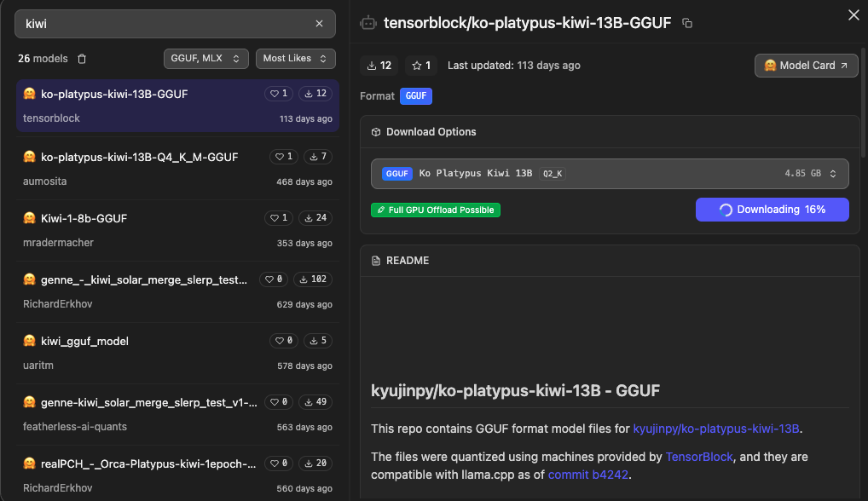Clear the kiwi search text
868x501 pixels.
[319, 24]
